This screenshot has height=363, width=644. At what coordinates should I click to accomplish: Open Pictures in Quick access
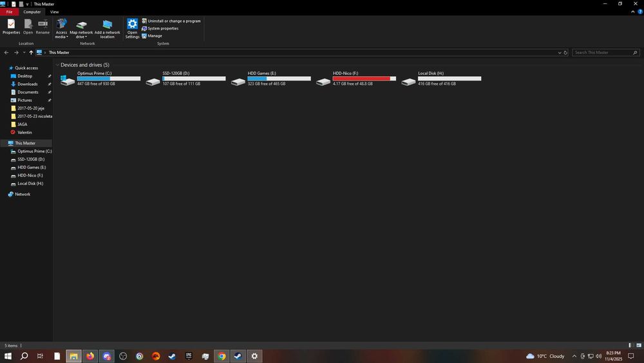coord(24,101)
